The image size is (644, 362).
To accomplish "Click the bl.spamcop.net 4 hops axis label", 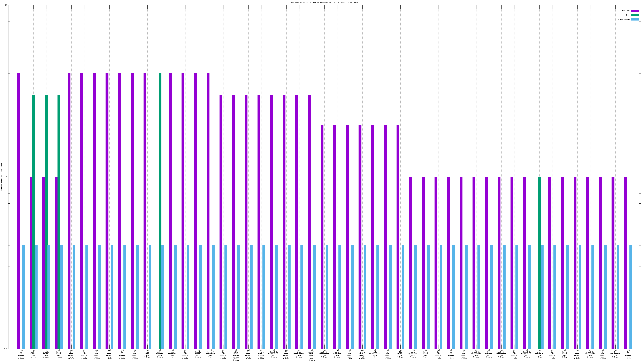I will [489, 354].
